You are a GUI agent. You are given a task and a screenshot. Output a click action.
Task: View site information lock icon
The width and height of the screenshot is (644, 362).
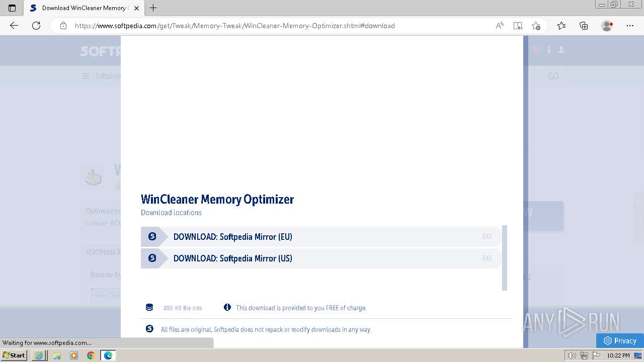(63, 26)
